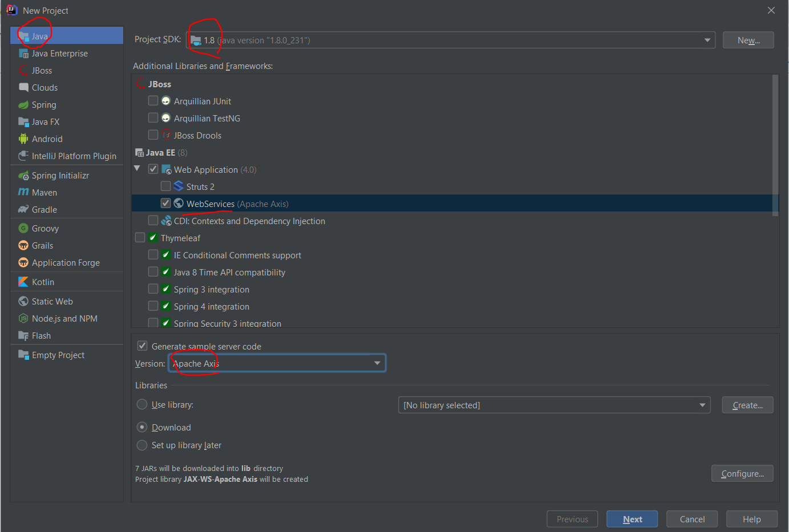Viewport: 789px width, 532px height.
Task: Open the No library selected dropdown
Action: (x=554, y=405)
